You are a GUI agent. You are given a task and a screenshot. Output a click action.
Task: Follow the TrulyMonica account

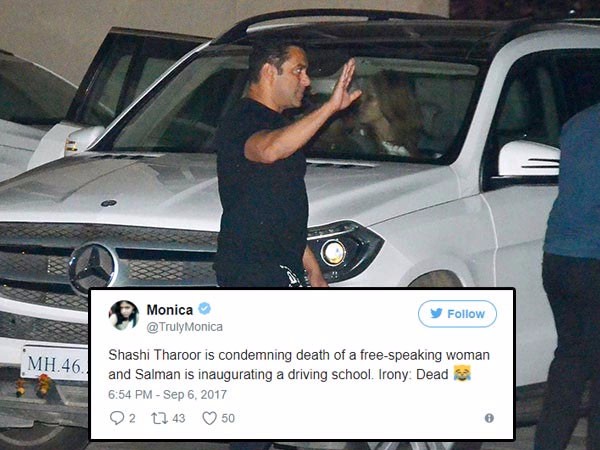point(457,314)
